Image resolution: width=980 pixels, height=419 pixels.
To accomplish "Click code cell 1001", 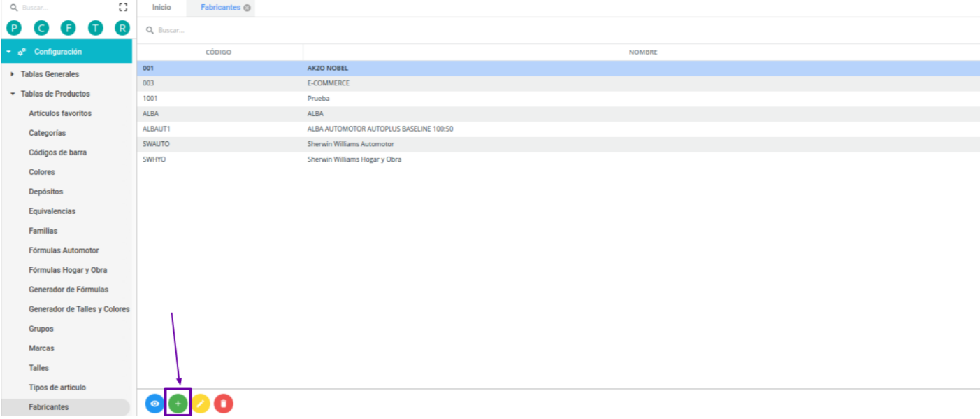I will (149, 99).
